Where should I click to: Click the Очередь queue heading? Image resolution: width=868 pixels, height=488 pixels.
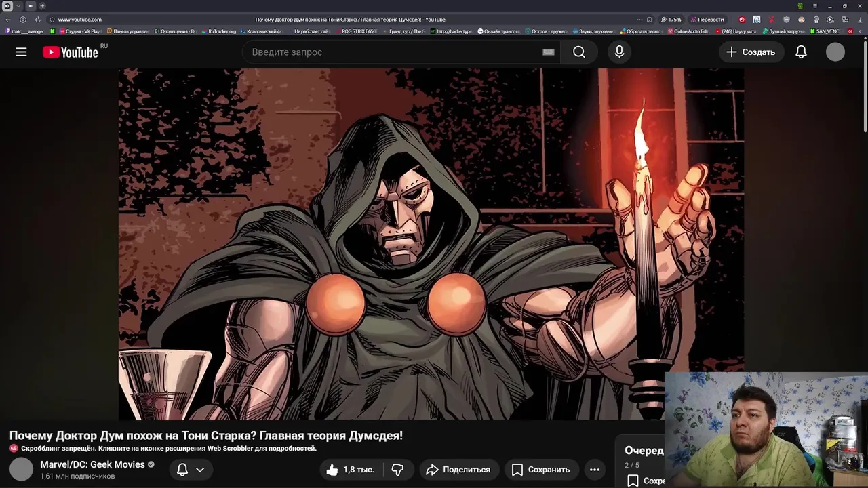point(644,451)
